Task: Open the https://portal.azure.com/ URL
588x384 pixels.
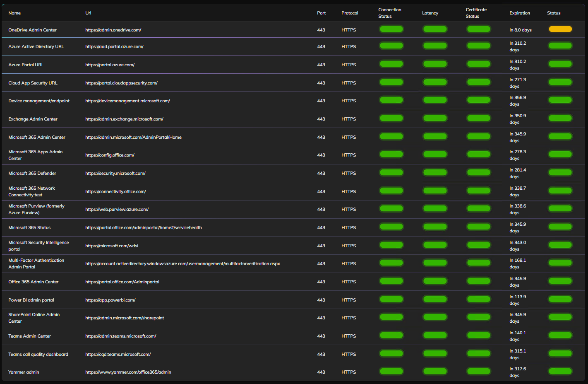Action: (110, 65)
